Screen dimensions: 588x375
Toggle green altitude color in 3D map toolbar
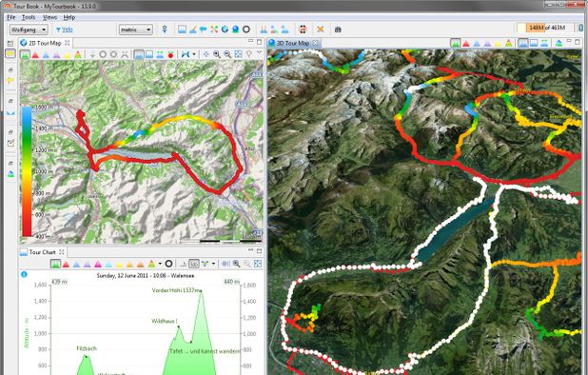pos(456,43)
